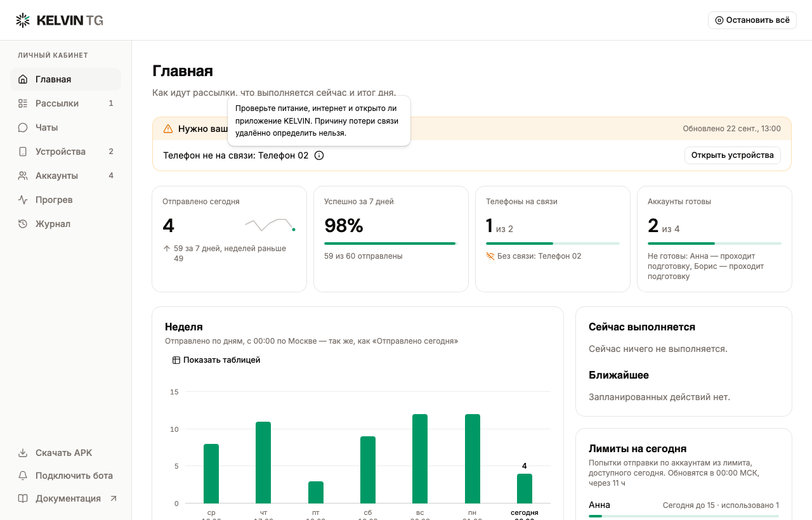Screen dimensions: 812x520
Task: Click the 98% value text
Action: (344, 226)
